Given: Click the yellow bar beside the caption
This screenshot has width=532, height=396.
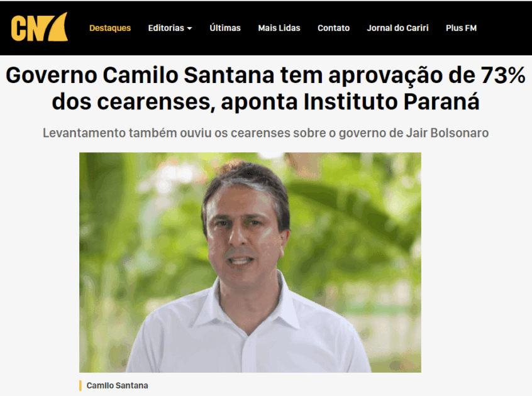Looking at the screenshot, I should pyautogui.click(x=80, y=385).
